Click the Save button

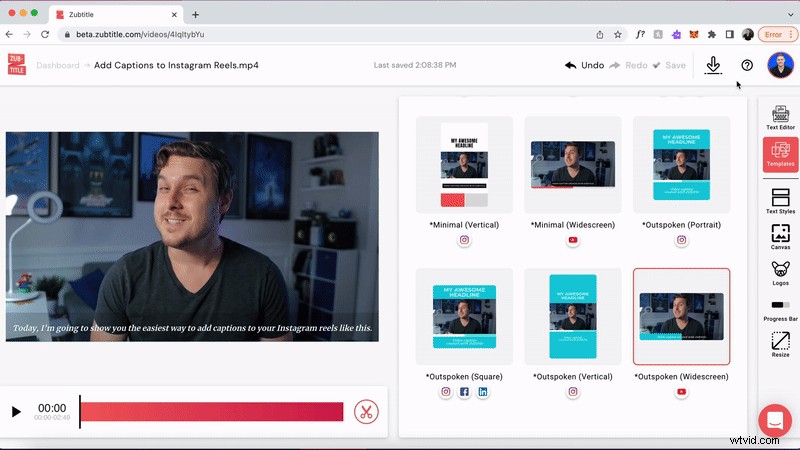pos(669,65)
